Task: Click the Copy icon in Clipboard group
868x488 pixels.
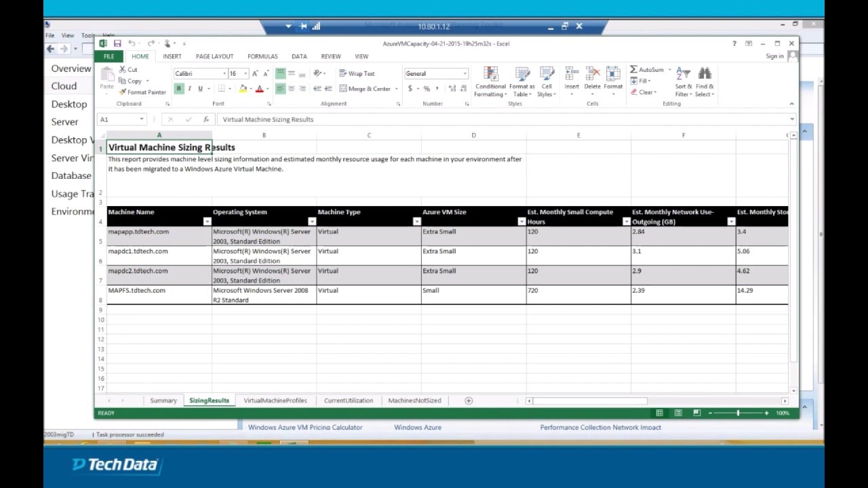Action: (123, 81)
